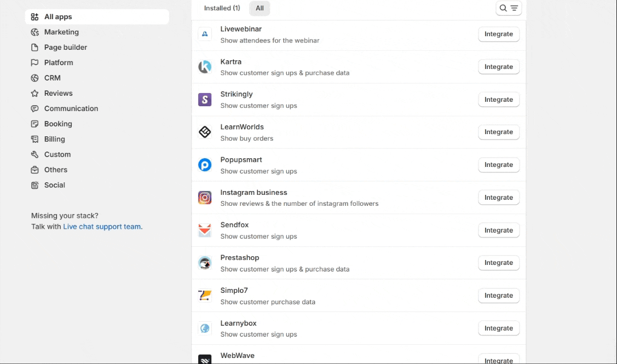Click the Instagram business logo
The height and width of the screenshot is (364, 617).
coord(205,198)
